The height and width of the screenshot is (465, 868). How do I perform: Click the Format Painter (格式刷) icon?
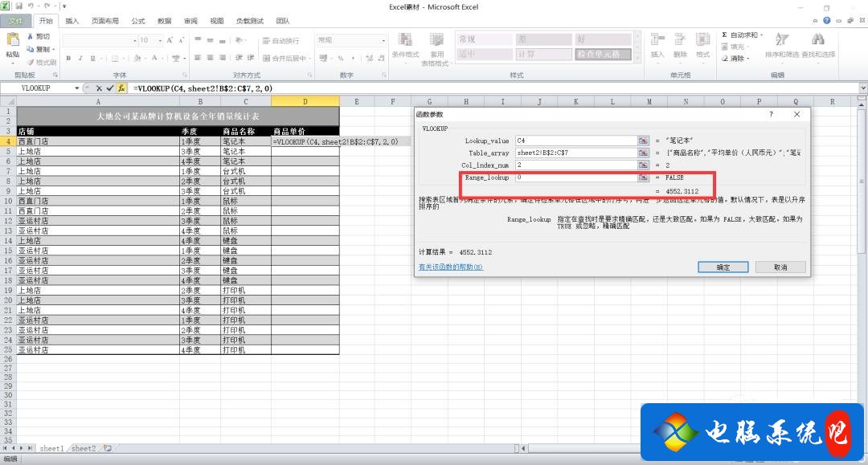point(31,63)
